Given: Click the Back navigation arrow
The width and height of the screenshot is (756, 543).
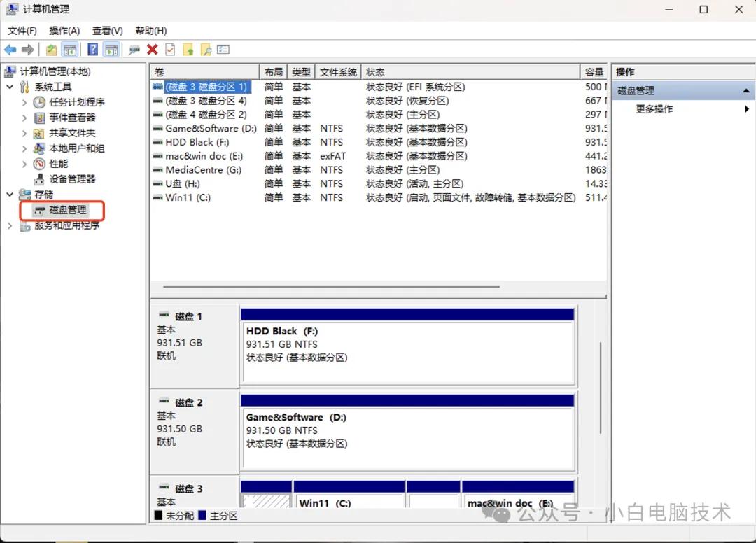Looking at the screenshot, I should point(10,49).
